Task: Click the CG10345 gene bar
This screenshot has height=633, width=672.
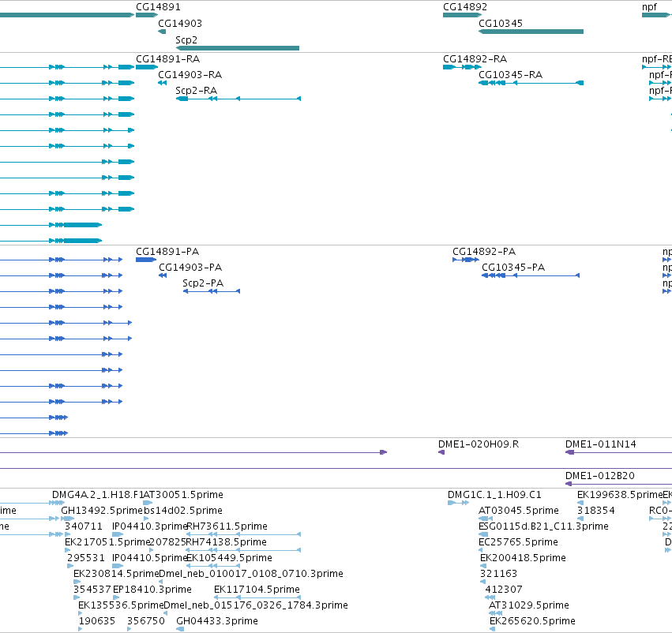Action: pyautogui.click(x=531, y=32)
